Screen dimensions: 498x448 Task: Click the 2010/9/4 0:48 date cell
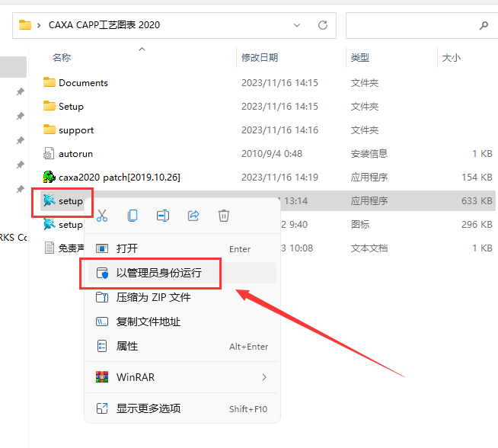coord(272,154)
